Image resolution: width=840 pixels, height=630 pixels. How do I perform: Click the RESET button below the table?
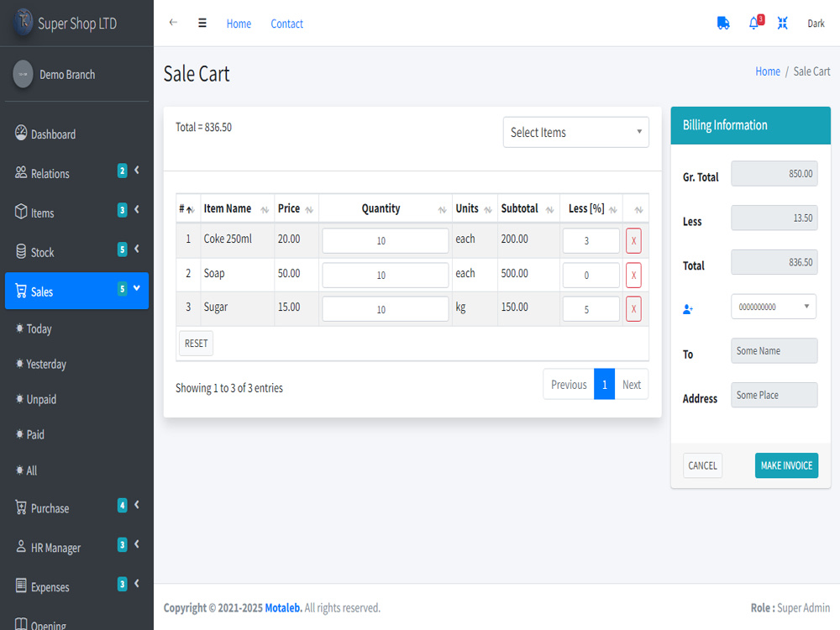196,343
